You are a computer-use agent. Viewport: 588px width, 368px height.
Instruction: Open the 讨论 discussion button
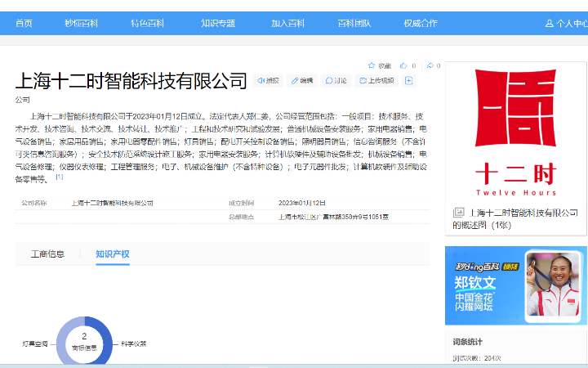[x=336, y=81]
